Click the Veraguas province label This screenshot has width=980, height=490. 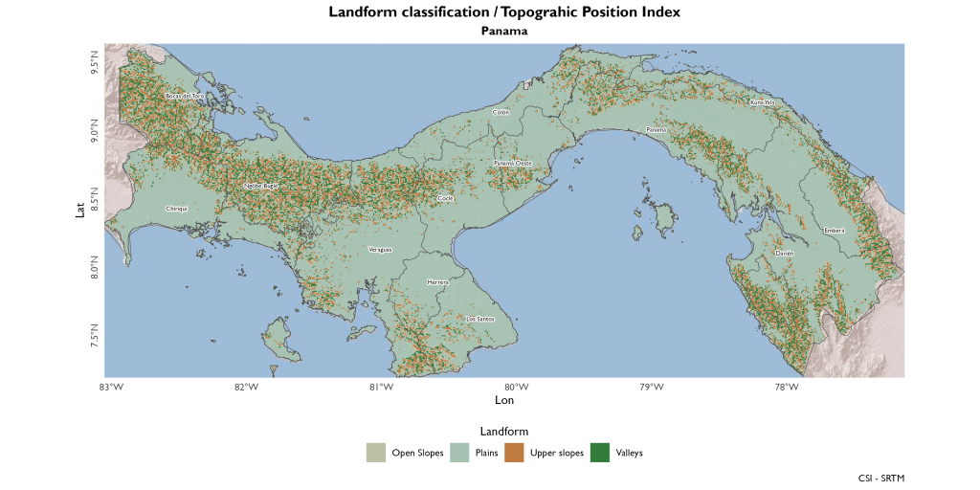(x=380, y=249)
